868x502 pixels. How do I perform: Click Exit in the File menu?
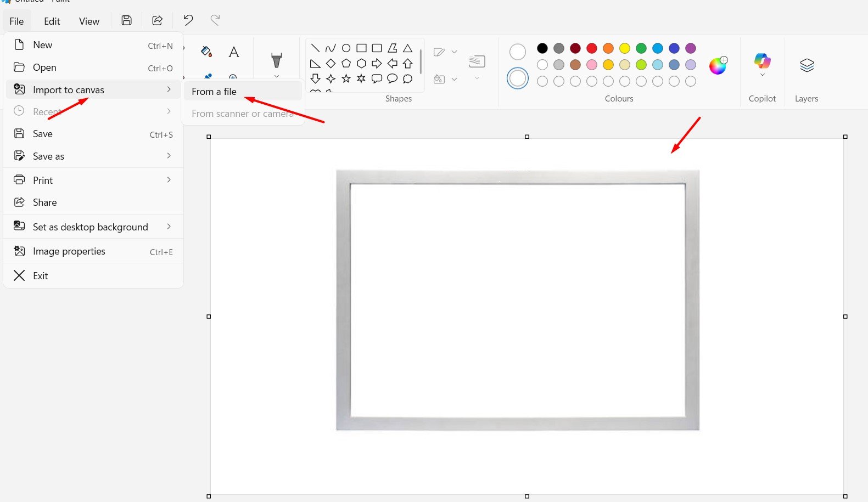coord(93,276)
